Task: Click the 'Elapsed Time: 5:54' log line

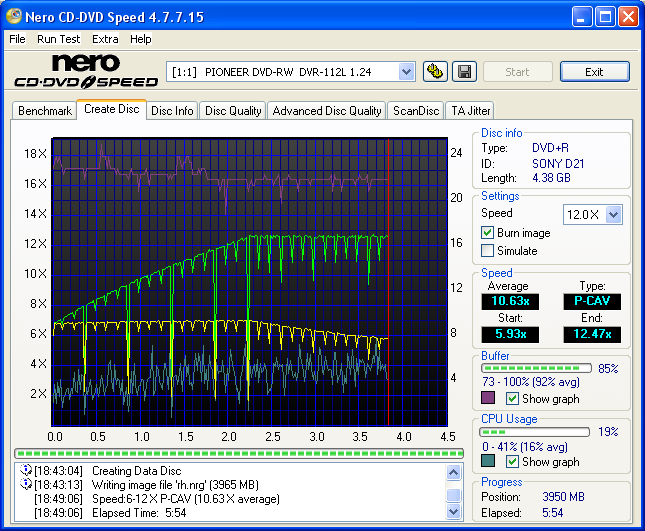Action: [x=139, y=513]
